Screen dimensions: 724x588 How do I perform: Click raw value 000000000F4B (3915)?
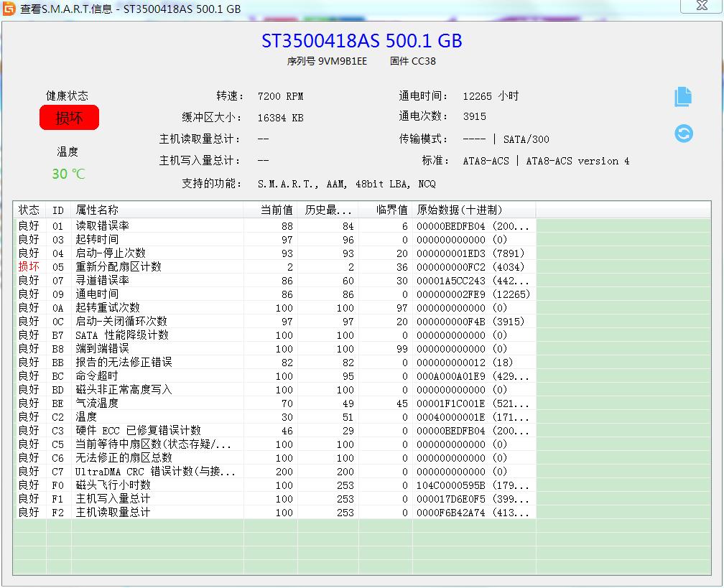(470, 322)
